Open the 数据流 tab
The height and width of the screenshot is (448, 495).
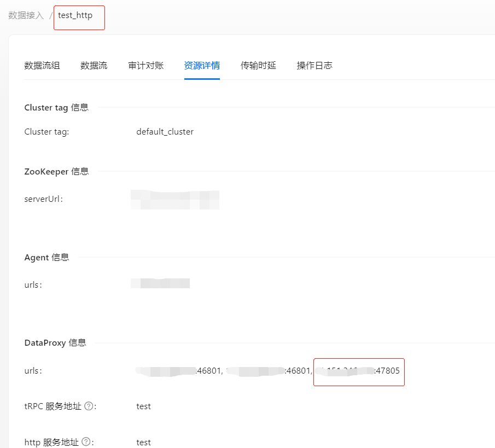[94, 66]
